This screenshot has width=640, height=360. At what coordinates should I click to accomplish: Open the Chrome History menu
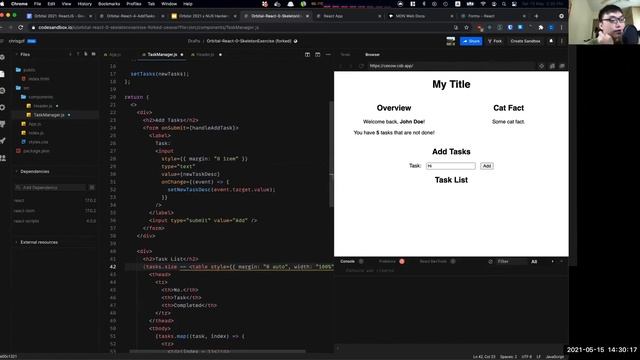pos(84,4)
